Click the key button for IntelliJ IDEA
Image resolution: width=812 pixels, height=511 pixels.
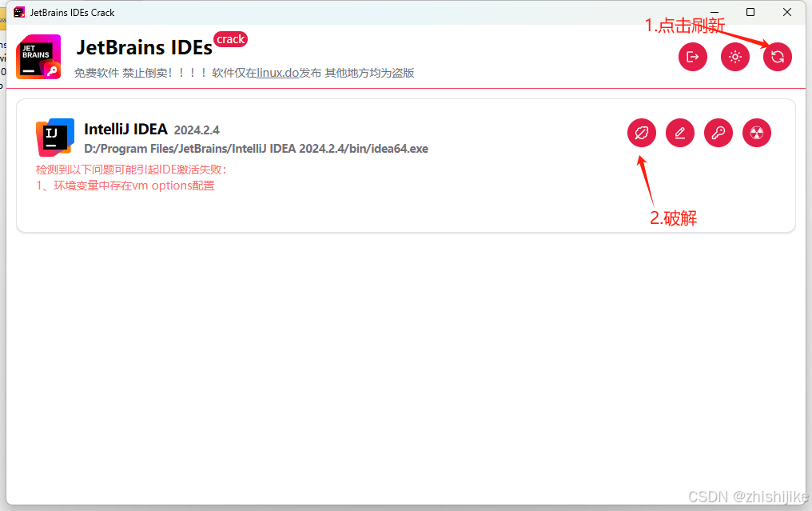coord(718,134)
